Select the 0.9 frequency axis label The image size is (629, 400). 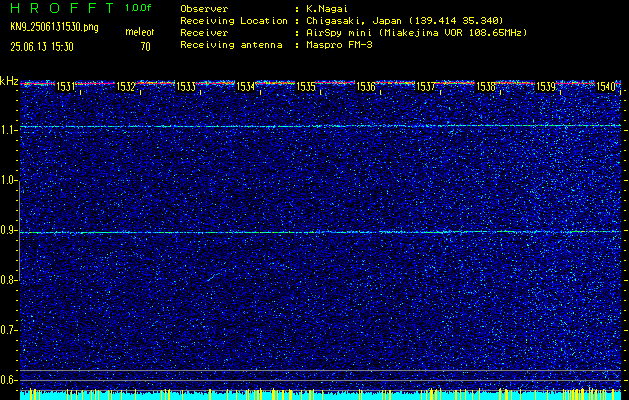(x=7, y=231)
